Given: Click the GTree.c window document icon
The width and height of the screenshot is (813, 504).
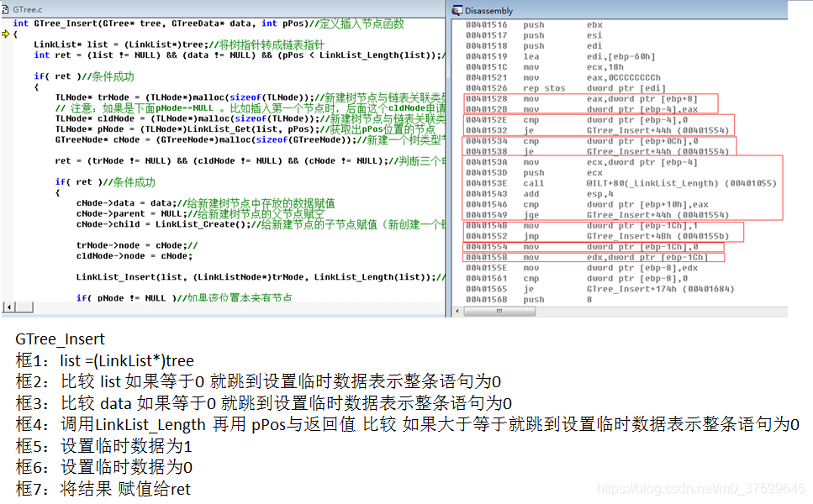Looking at the screenshot, I should click(5, 9).
